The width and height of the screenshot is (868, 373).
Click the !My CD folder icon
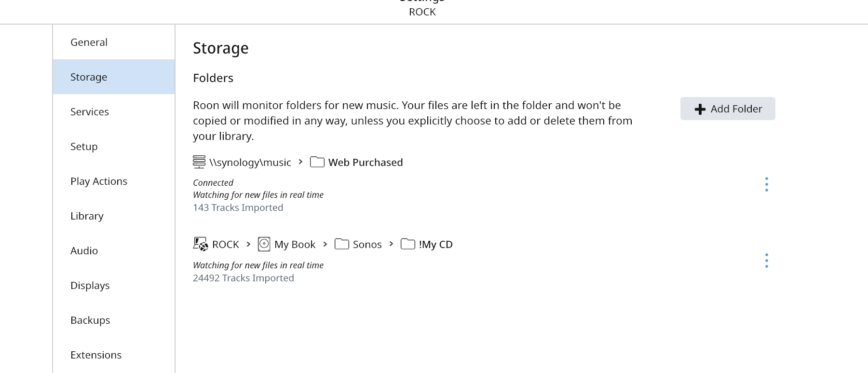[x=408, y=244]
